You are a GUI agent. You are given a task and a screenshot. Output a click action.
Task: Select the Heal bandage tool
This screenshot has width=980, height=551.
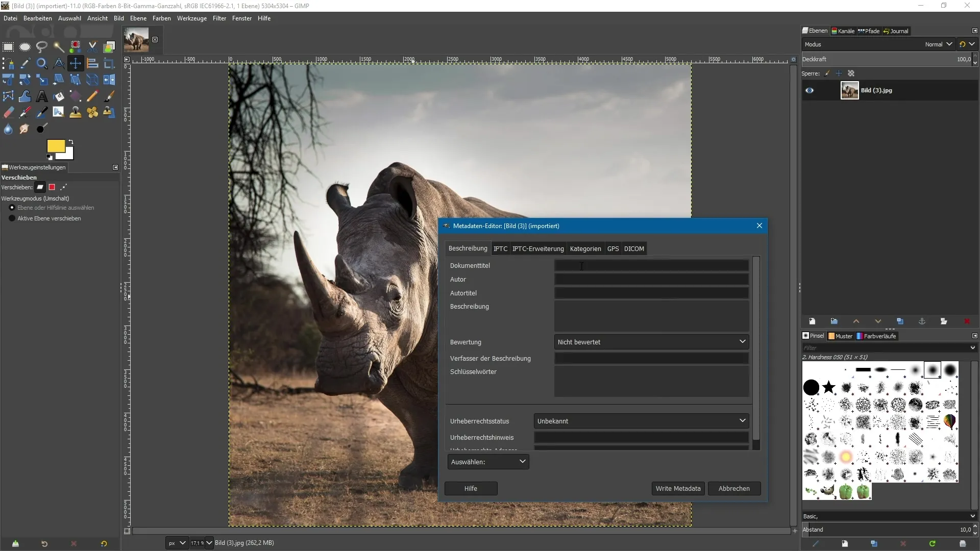pos(92,113)
